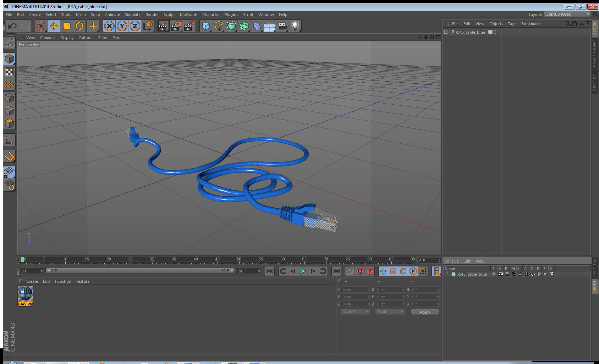Image resolution: width=599 pixels, height=364 pixels.
Task: Expand the RJ45_cable_blue object tree
Action: [x=446, y=32]
